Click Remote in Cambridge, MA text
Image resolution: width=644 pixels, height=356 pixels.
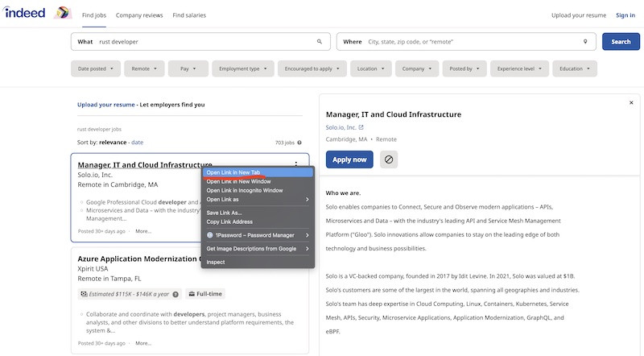[118, 184]
